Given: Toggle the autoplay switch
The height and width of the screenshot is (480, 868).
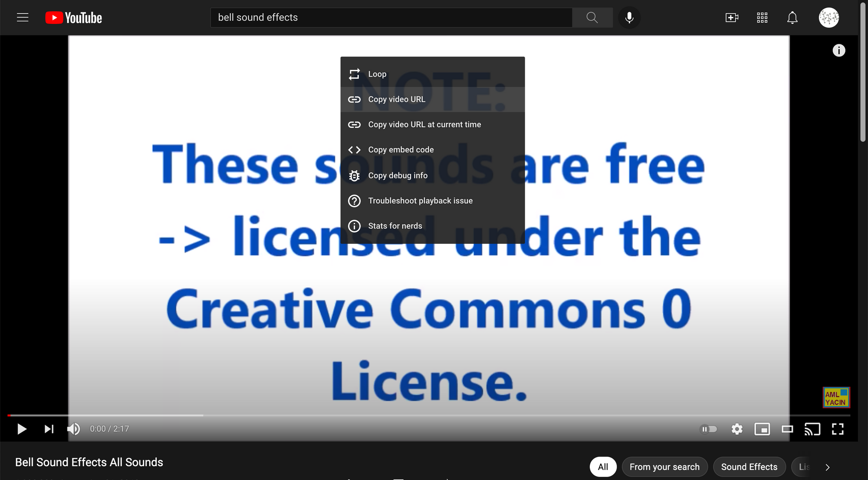Looking at the screenshot, I should click(709, 429).
